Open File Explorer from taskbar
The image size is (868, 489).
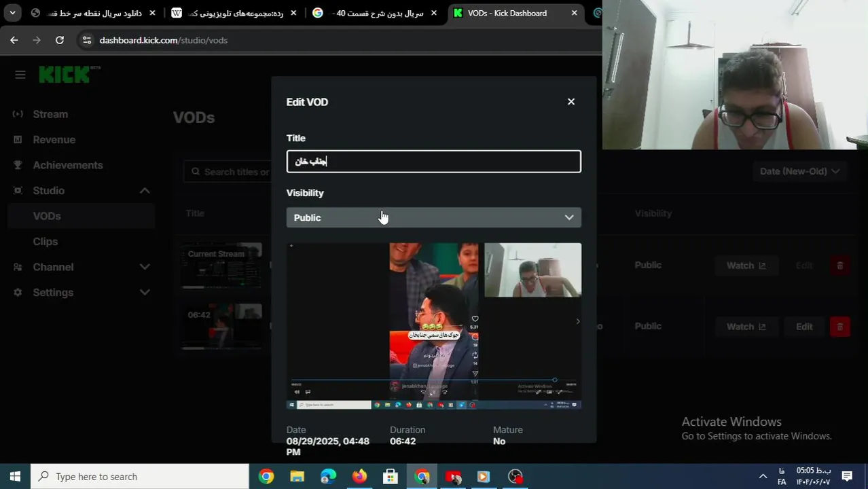[297, 477]
